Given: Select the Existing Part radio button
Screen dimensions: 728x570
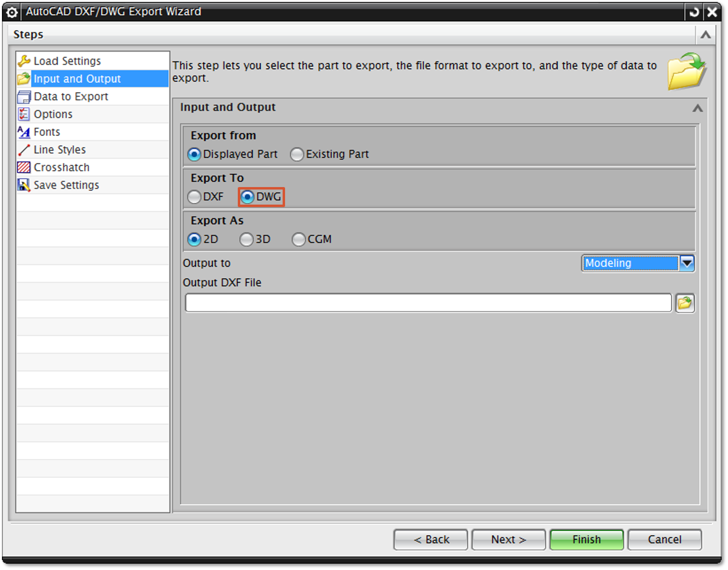Looking at the screenshot, I should tap(297, 154).
